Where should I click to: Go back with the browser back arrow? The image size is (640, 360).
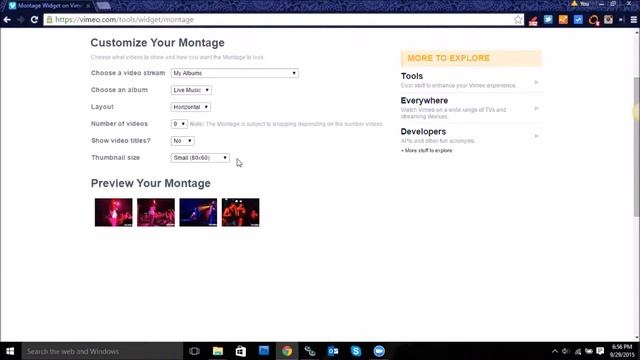(7, 20)
